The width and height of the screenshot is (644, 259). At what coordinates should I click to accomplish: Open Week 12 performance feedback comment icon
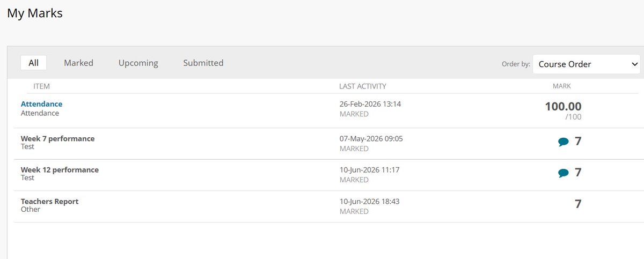coord(563,173)
